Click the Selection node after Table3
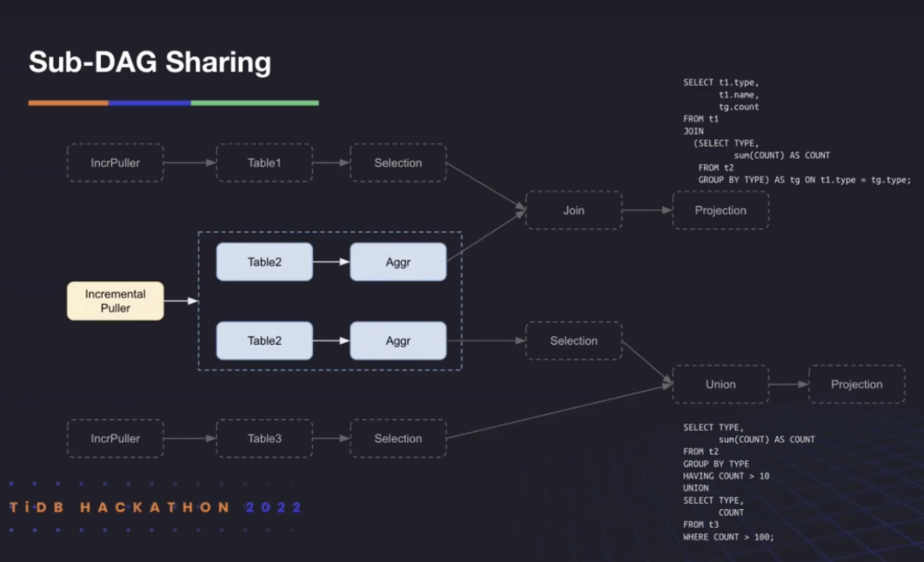924x562 pixels. pyautogui.click(x=399, y=438)
